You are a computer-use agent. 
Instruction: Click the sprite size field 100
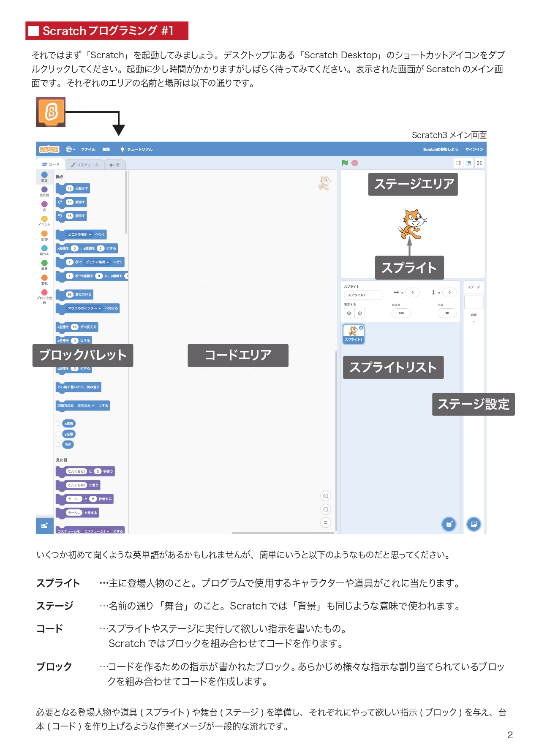(x=401, y=313)
